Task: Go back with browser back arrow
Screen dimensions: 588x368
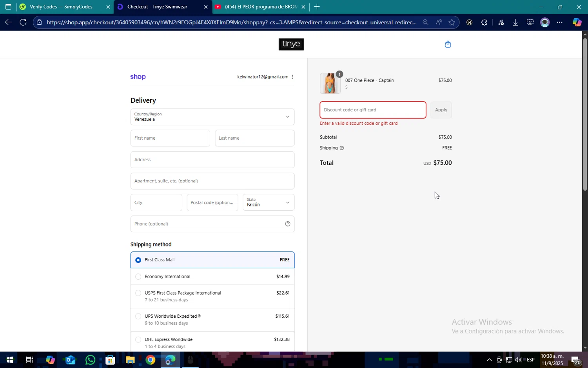Action: (8, 22)
